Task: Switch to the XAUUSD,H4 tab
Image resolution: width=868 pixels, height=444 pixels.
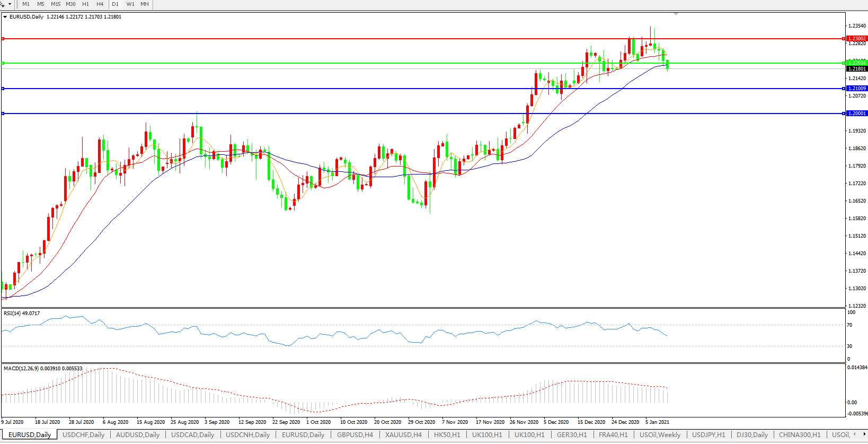Action: click(403, 435)
